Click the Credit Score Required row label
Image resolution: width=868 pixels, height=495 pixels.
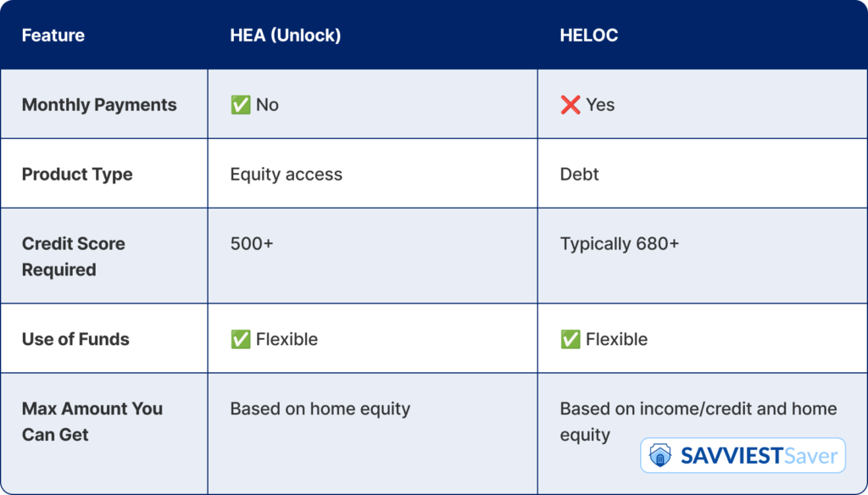coord(73,256)
